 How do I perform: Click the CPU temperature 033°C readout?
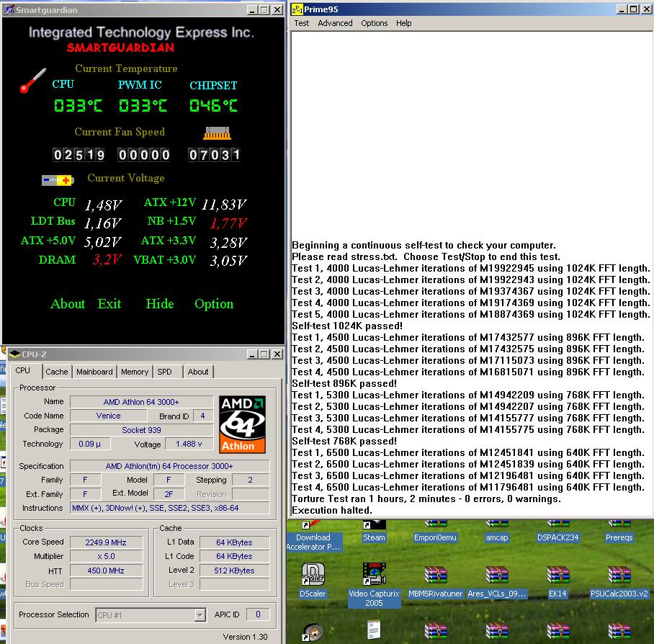(78, 105)
